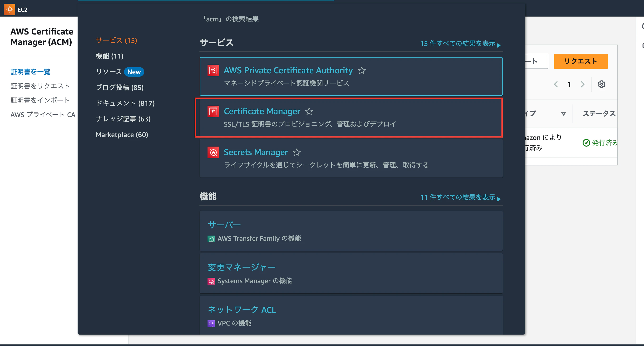The image size is (644, 346).
Task: Go to previous page chevron
Action: tap(555, 84)
